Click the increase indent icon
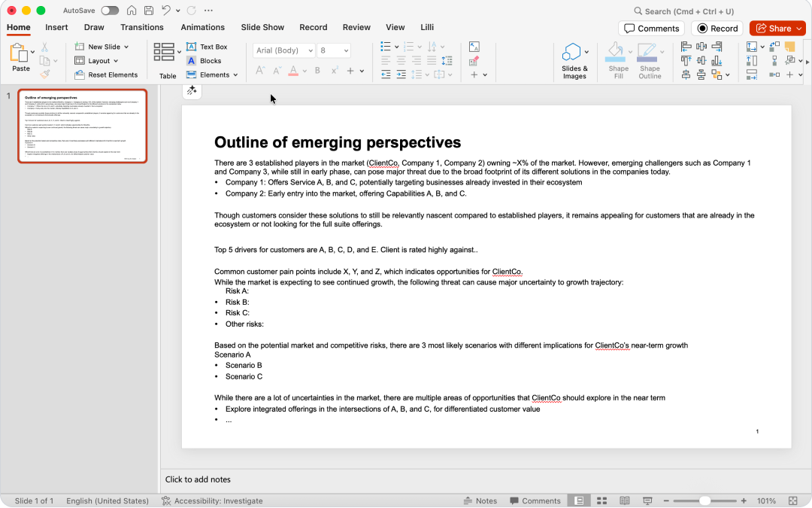812x508 pixels. (x=401, y=75)
